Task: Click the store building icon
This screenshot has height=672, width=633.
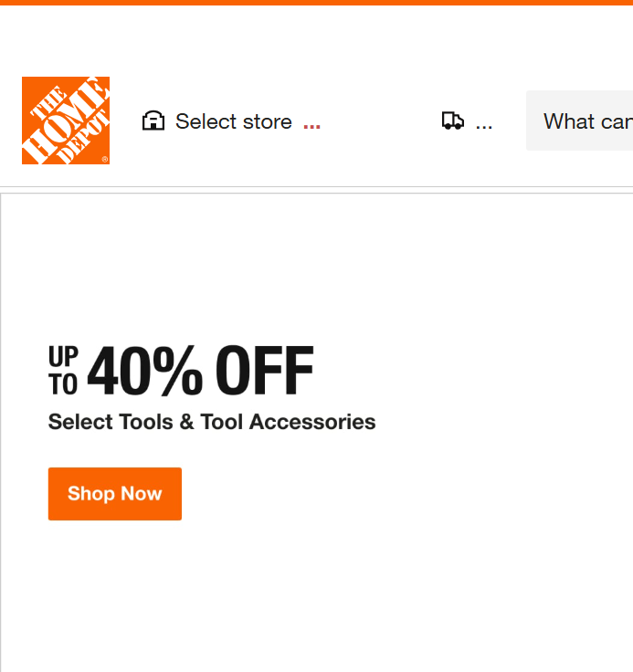Action: [x=153, y=121]
